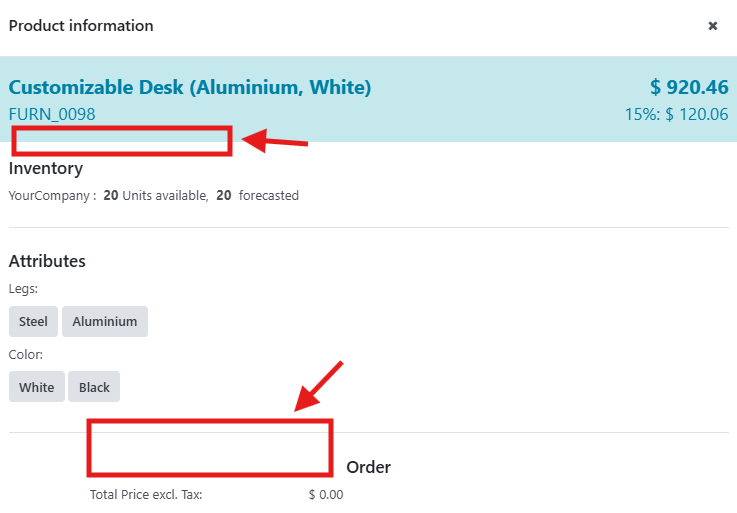Image resolution: width=737 pixels, height=513 pixels.
Task: Pick the White color attribute
Action: pos(37,387)
